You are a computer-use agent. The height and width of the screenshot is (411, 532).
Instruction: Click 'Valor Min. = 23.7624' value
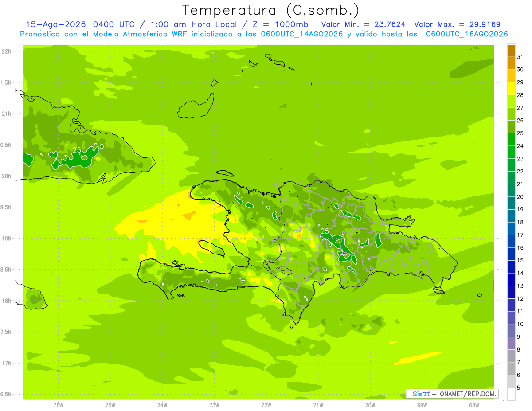(x=363, y=24)
